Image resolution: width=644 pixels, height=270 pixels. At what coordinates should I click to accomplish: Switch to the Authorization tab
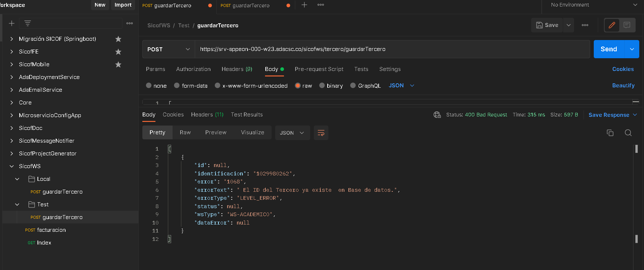click(193, 69)
